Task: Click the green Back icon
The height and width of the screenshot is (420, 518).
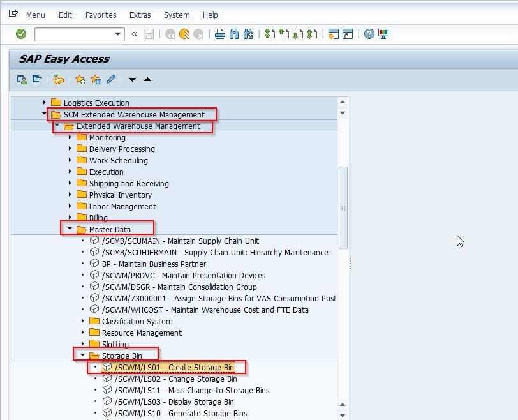Action: tap(170, 34)
